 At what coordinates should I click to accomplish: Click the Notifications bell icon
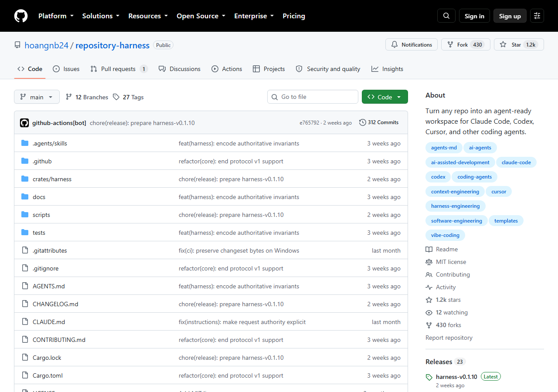click(x=395, y=45)
